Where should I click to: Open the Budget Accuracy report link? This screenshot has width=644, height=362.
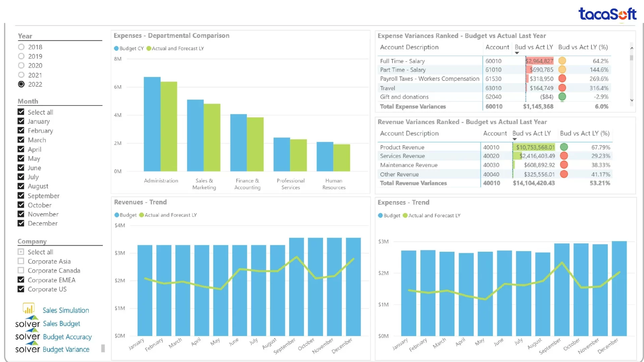click(67, 337)
